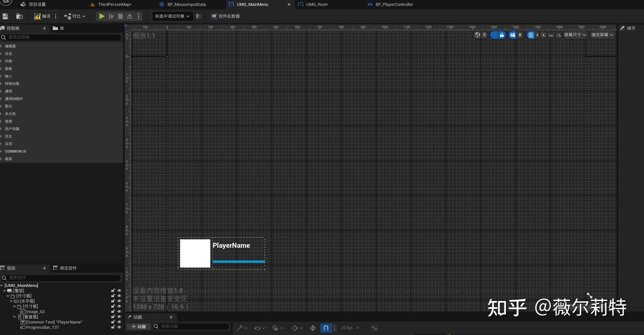The width and height of the screenshot is (644, 335).
Task: Click the layout lock icon in designer toolbar
Action: tap(502, 35)
